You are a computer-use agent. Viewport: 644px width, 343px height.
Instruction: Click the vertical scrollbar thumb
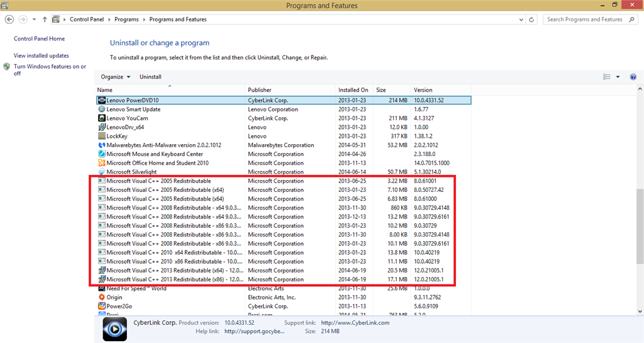point(640,227)
